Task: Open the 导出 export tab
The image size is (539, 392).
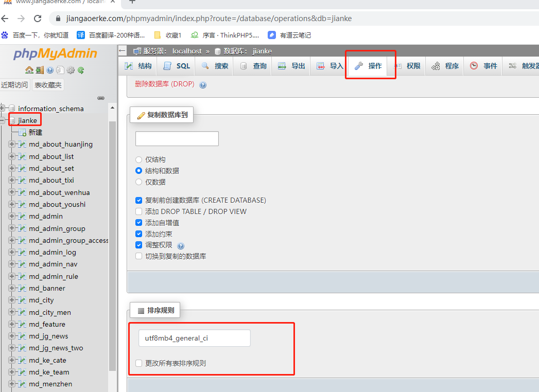Action: [291, 66]
